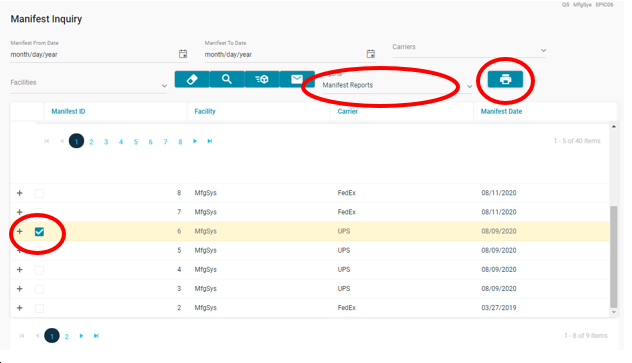Click UPS carrier cell in manifest 5 row
Image resolution: width=632 pixels, height=363 pixels.
coord(344,250)
